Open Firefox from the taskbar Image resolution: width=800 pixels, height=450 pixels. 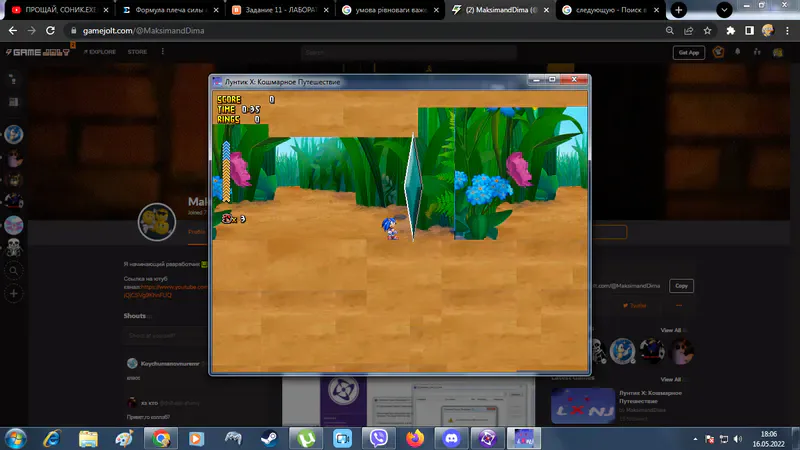[x=415, y=439]
